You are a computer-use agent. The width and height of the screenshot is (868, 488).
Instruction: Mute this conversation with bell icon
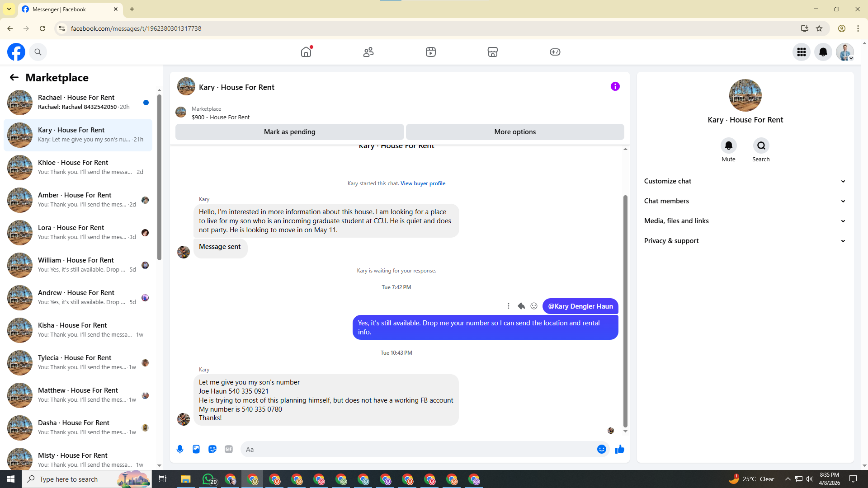(x=728, y=145)
